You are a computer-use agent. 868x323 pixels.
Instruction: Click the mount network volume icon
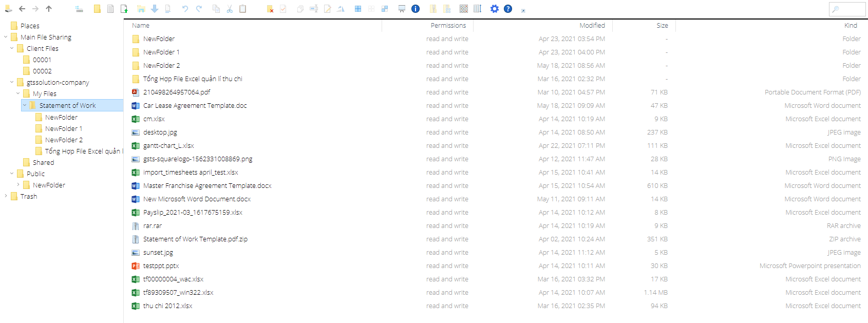[x=79, y=9]
